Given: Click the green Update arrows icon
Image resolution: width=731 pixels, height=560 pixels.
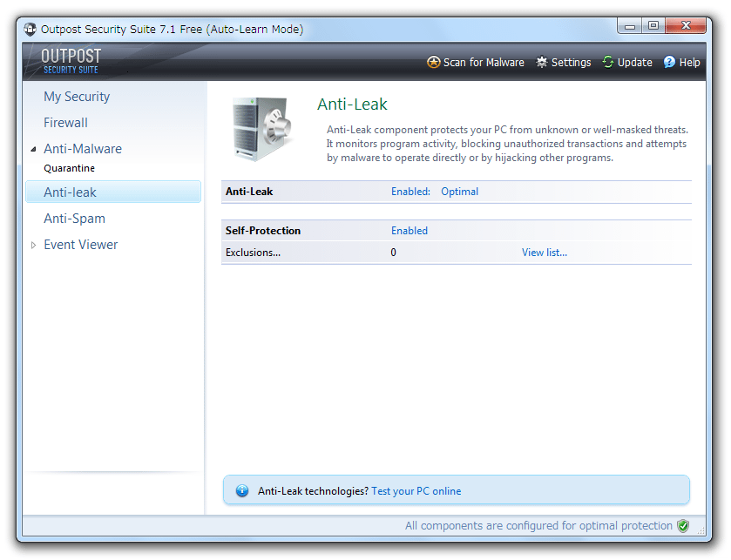Looking at the screenshot, I should pyautogui.click(x=607, y=62).
